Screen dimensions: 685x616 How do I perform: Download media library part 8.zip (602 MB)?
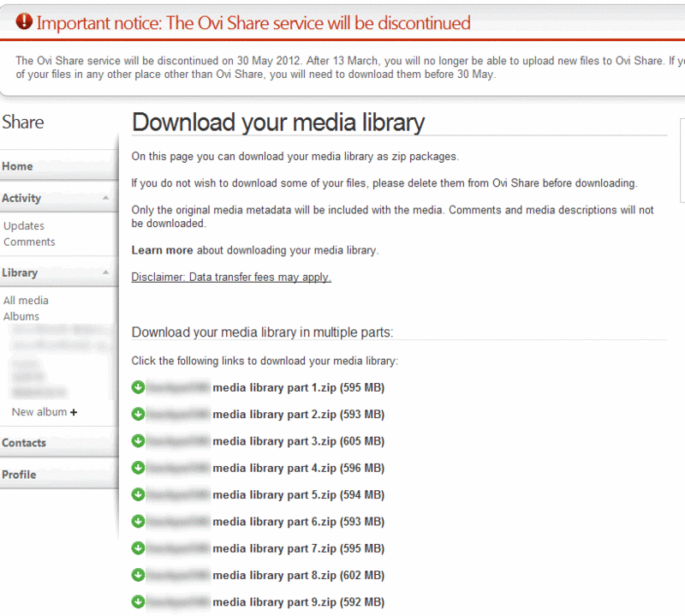point(298,576)
